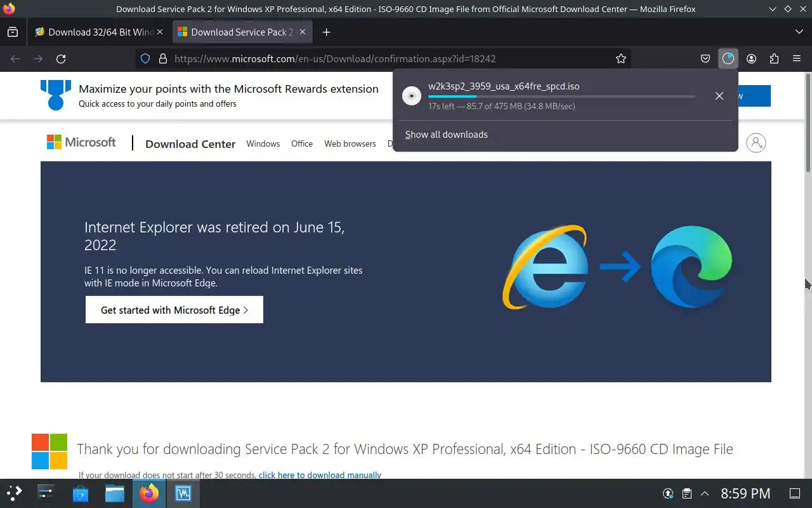Open a new tab with plus
This screenshot has height=508, width=812.
[326, 32]
